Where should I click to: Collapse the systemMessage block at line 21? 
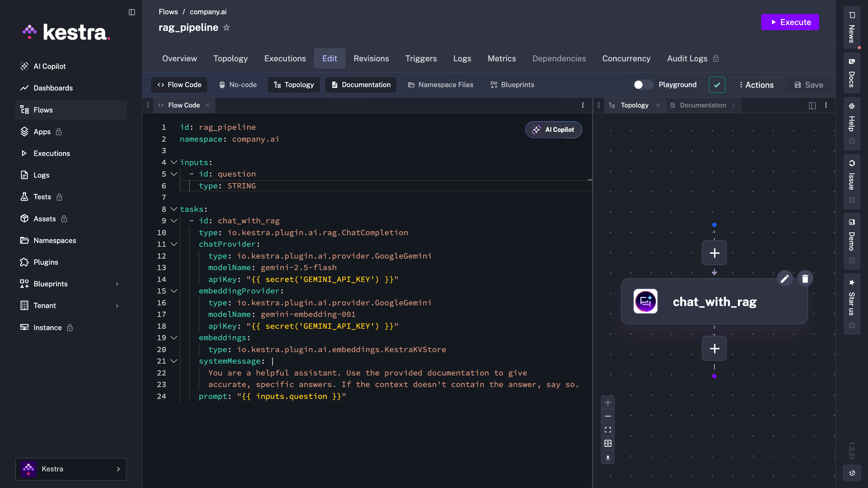[x=174, y=361]
